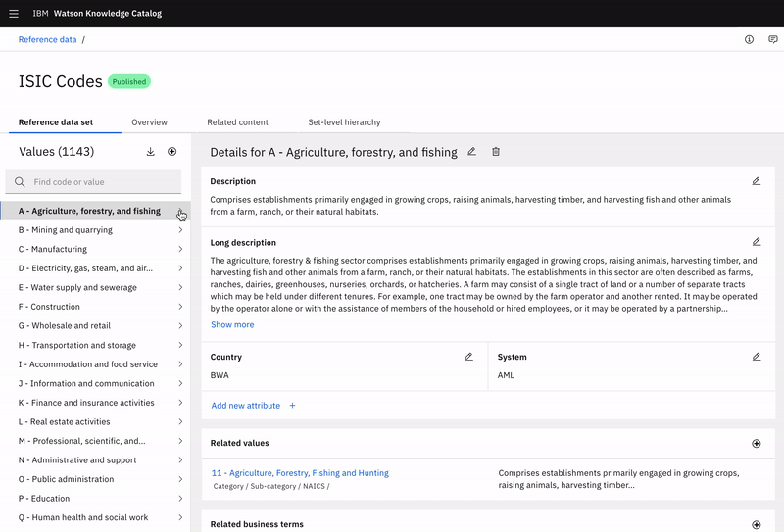Select Q - Human health and social work

click(95, 517)
